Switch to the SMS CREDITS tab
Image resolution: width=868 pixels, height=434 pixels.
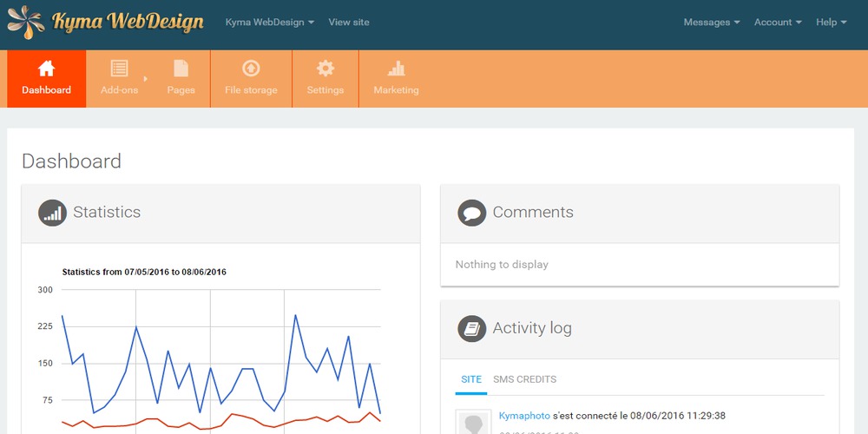click(524, 379)
